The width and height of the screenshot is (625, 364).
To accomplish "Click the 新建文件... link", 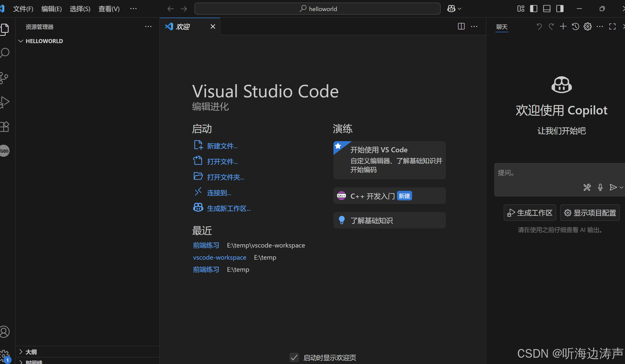I will [222, 146].
